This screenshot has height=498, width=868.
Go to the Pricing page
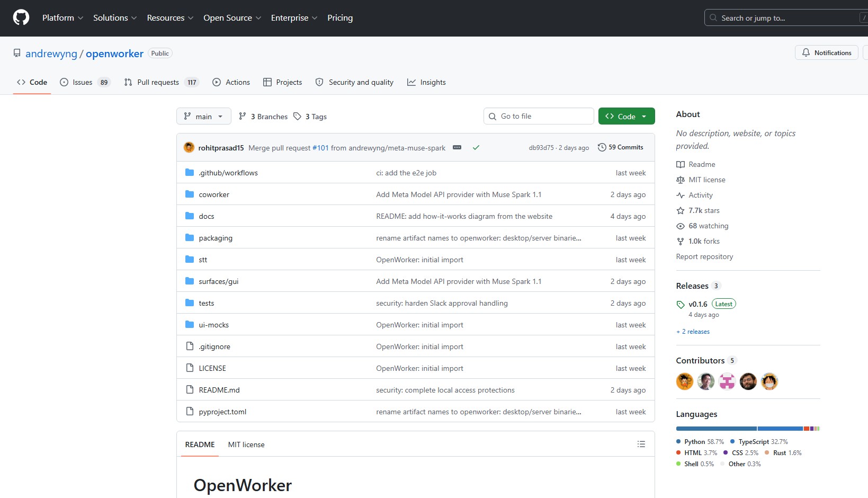pyautogui.click(x=340, y=17)
